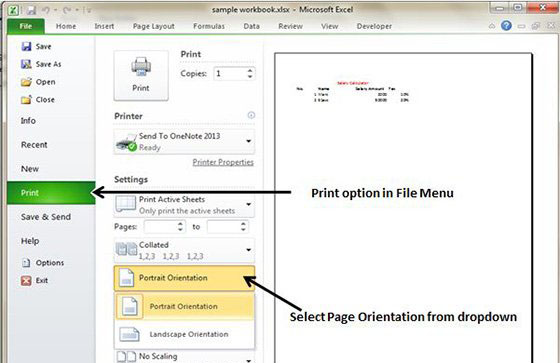The image size is (560, 363).
Task: Open the Printer Properties link
Action: [x=223, y=162]
